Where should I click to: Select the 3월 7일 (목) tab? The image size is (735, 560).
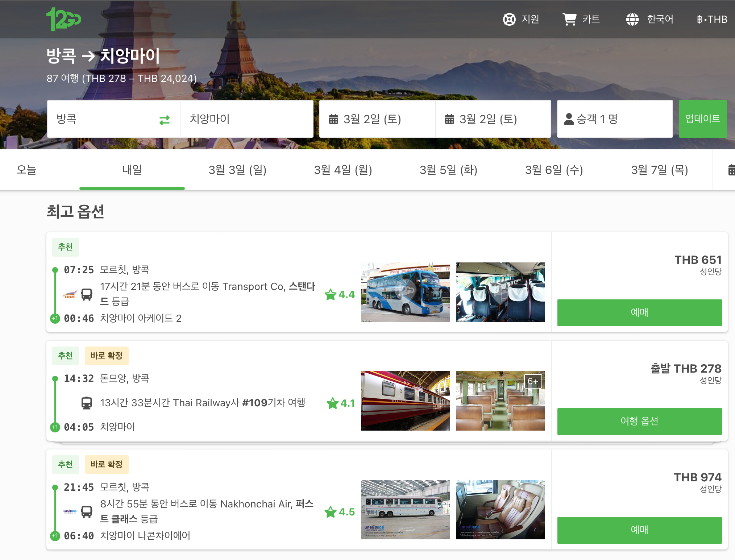pos(659,170)
